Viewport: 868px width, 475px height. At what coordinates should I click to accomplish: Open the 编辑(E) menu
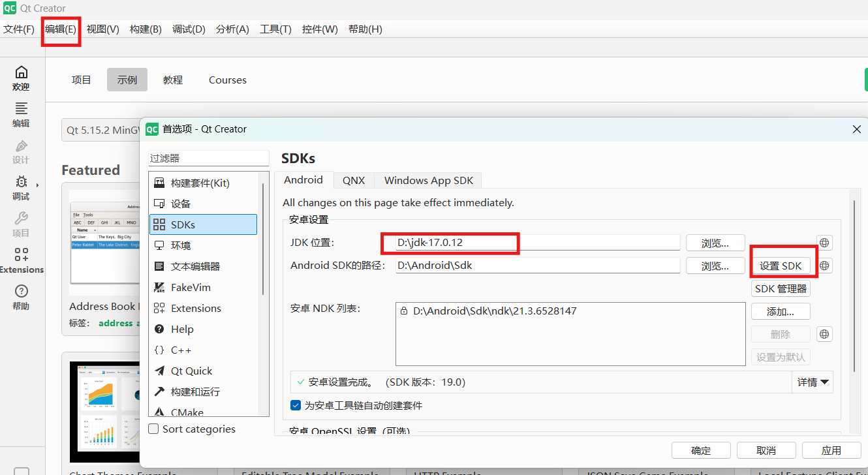pos(61,29)
